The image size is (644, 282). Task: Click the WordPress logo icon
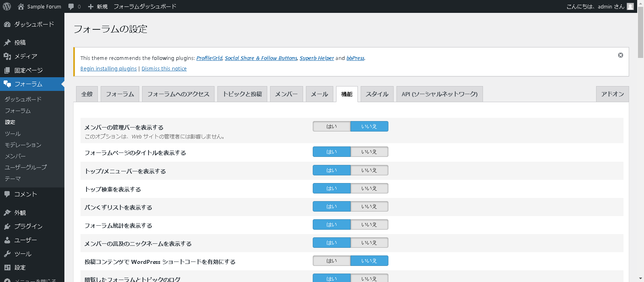[7, 6]
